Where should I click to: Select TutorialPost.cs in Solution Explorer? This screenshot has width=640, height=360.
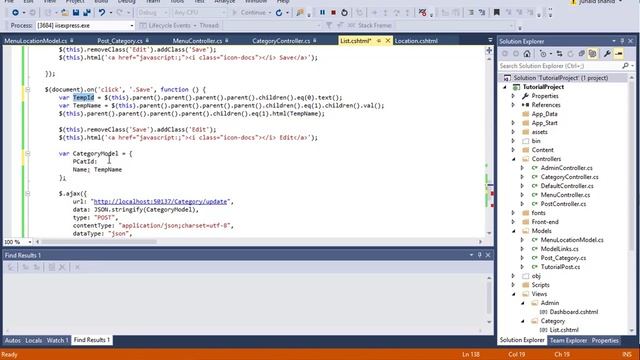click(x=560, y=267)
